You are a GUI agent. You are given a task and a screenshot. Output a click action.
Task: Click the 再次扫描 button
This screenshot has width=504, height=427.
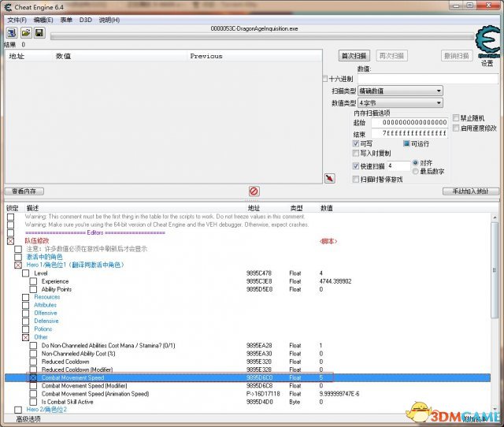point(392,56)
